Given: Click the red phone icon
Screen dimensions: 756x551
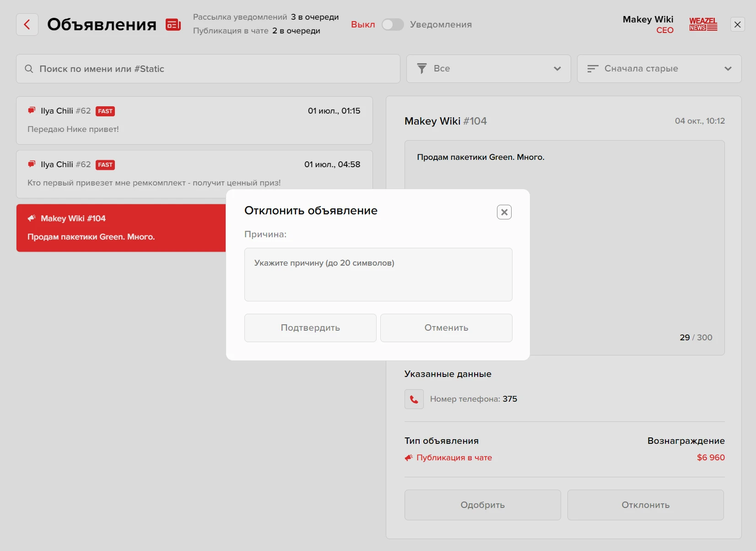Looking at the screenshot, I should click(x=414, y=399).
